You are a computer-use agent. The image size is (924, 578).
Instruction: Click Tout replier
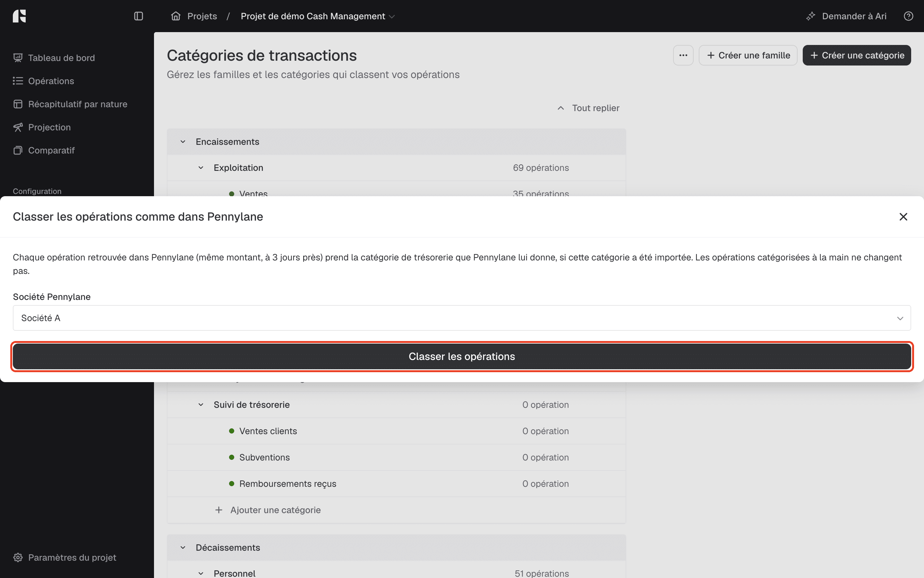point(588,108)
